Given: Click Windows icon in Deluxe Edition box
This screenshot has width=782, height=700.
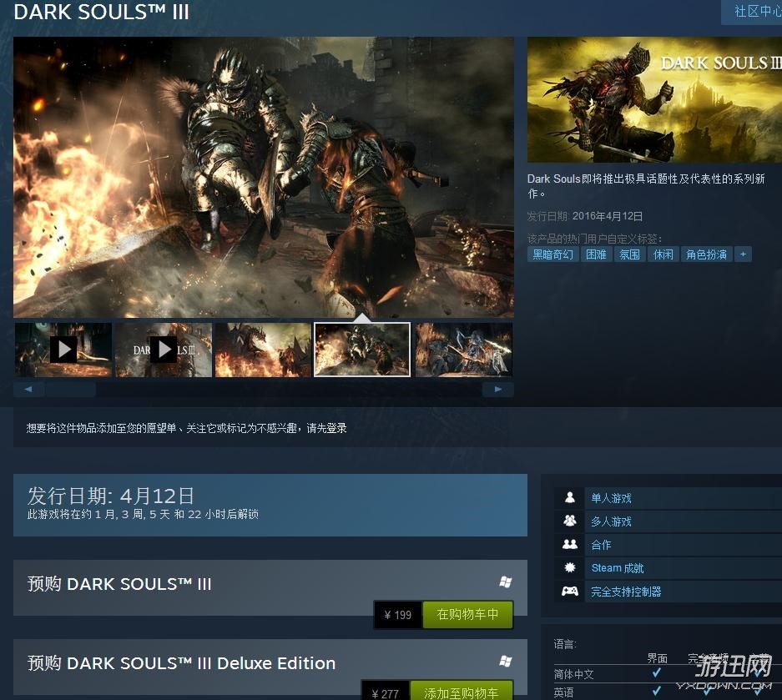Looking at the screenshot, I should (505, 662).
